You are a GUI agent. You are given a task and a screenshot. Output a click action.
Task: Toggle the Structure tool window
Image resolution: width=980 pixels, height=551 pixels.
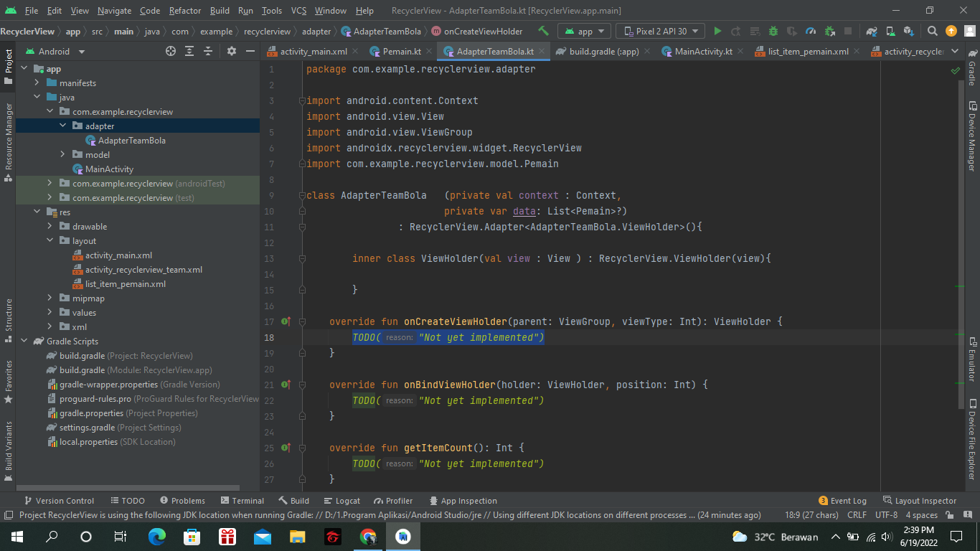coord(8,319)
